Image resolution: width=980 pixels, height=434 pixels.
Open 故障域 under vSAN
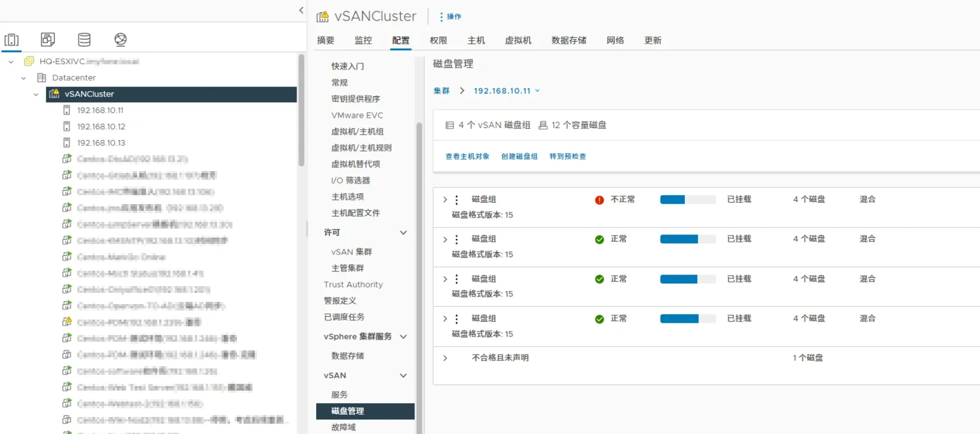pyautogui.click(x=343, y=427)
